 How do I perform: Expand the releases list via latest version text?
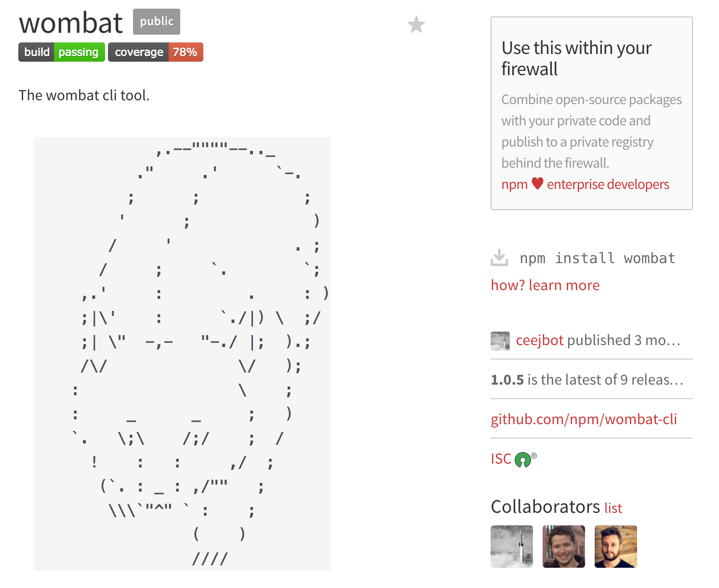588,380
